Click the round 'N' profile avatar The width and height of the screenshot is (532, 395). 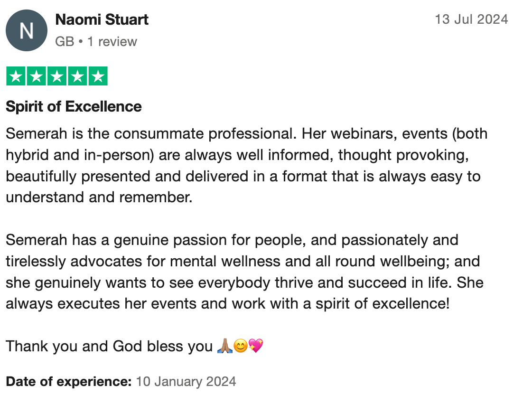tap(27, 30)
